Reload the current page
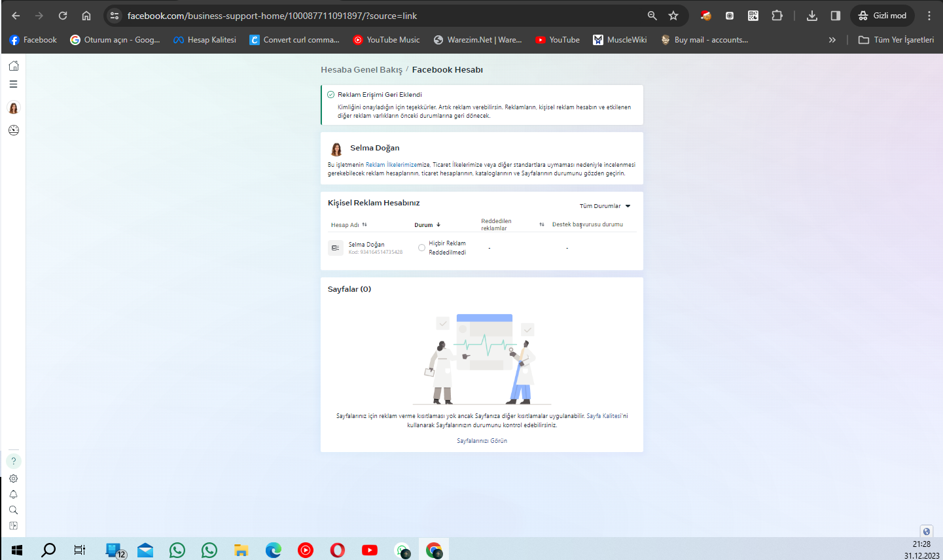Image resolution: width=943 pixels, height=560 pixels. click(63, 16)
